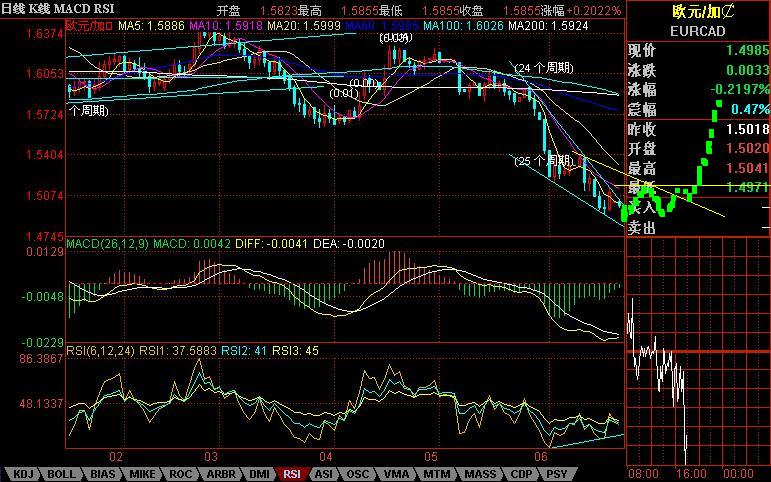The height and width of the screenshot is (482, 771).
Task: Select the MA10: 1.5918 label
Action: tap(226, 26)
